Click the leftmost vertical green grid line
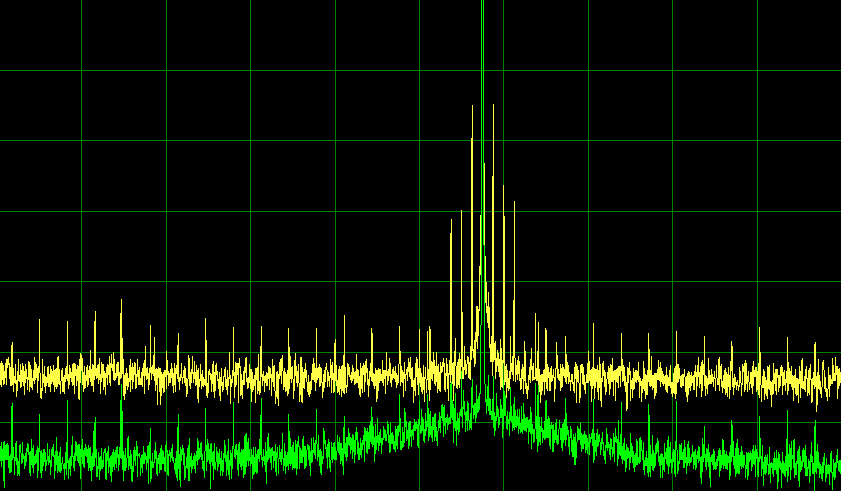This screenshot has width=841, height=491. [82, 200]
